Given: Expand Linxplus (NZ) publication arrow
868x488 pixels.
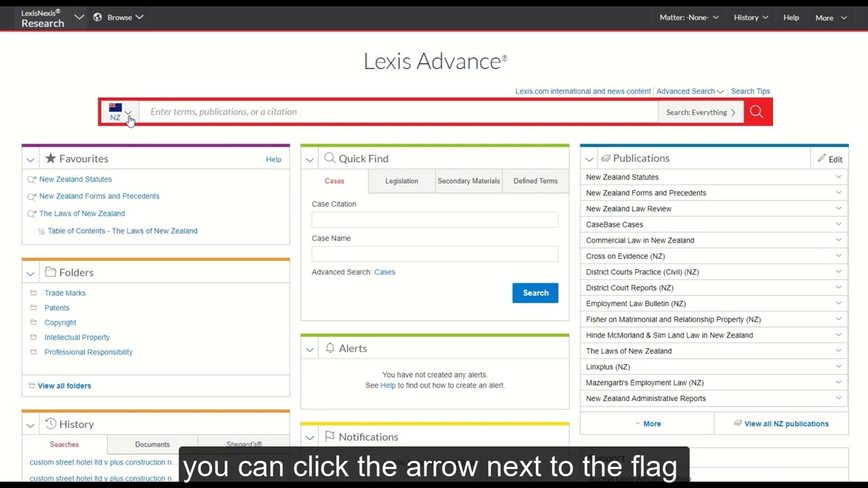Looking at the screenshot, I should coord(839,367).
